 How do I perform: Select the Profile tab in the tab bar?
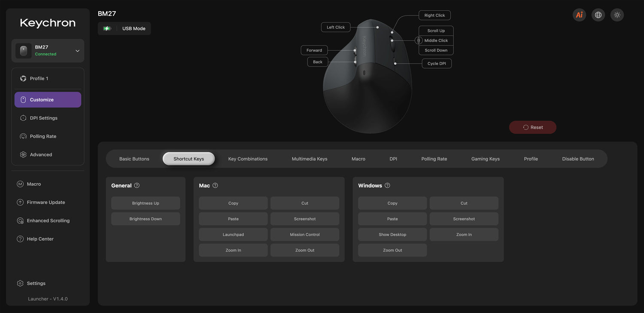tap(531, 159)
